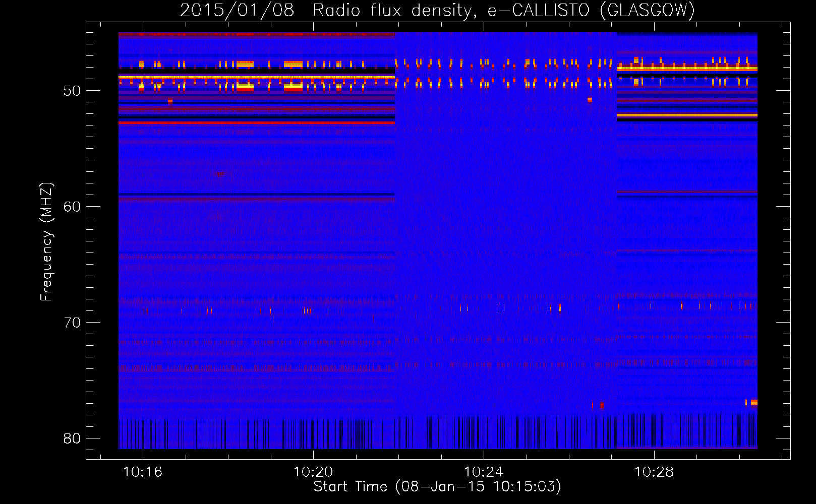816x504 pixels.
Task: Click the 'Start Time (08-Jan-15 10:15:03)' axis label
Action: tap(437, 487)
